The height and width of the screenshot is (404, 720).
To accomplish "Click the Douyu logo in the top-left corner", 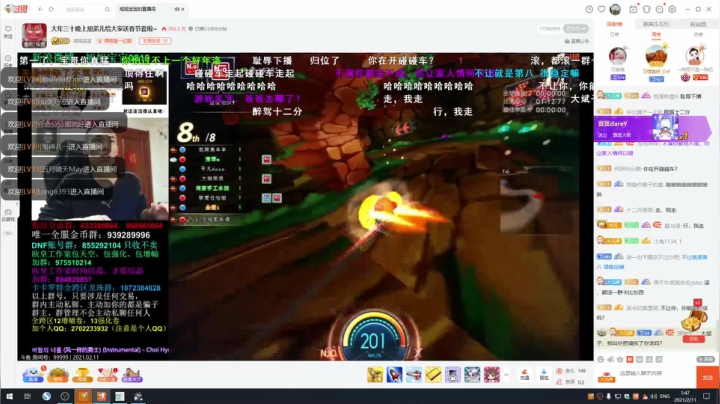I will click(16, 9).
